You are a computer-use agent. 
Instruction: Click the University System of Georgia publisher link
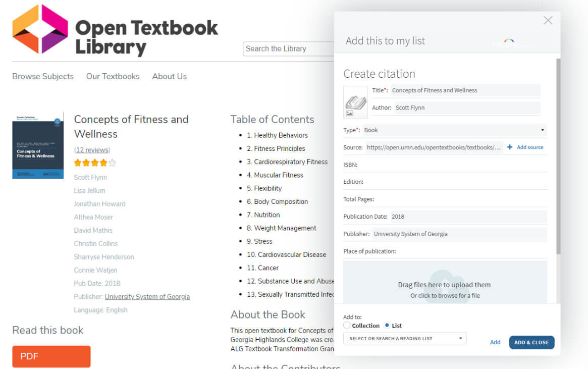147,297
